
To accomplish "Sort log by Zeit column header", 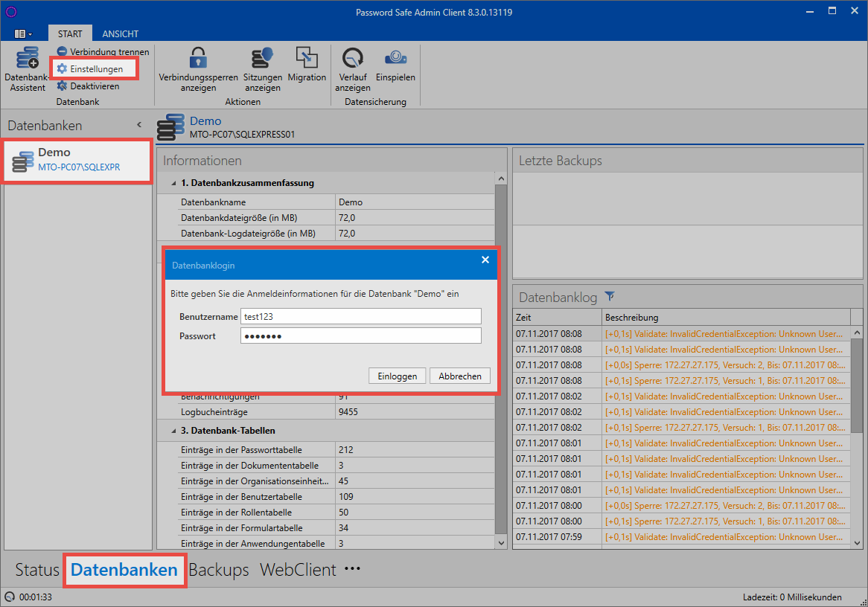I will [557, 317].
